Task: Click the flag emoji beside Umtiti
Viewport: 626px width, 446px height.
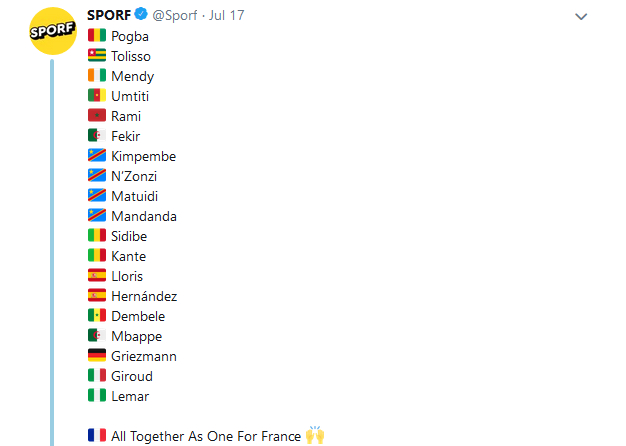Action: click(x=97, y=96)
